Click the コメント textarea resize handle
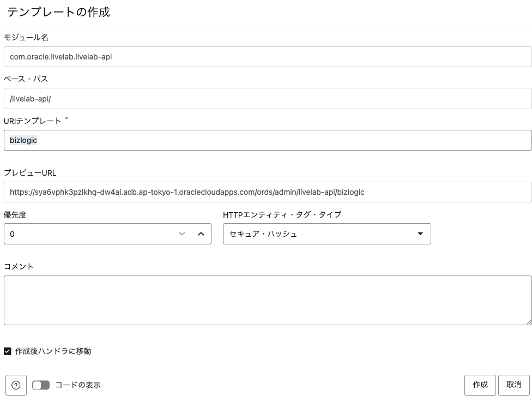Screen dimensions: 532x401 529,322
